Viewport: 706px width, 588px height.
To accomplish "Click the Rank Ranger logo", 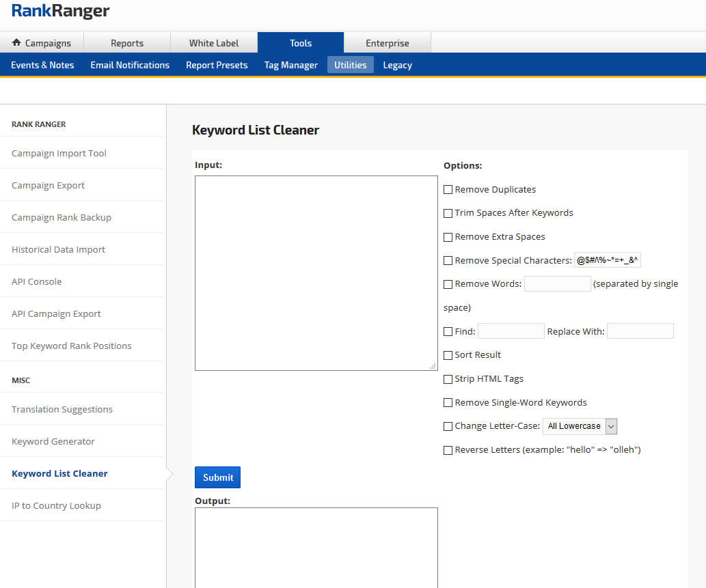I will 60,12.
